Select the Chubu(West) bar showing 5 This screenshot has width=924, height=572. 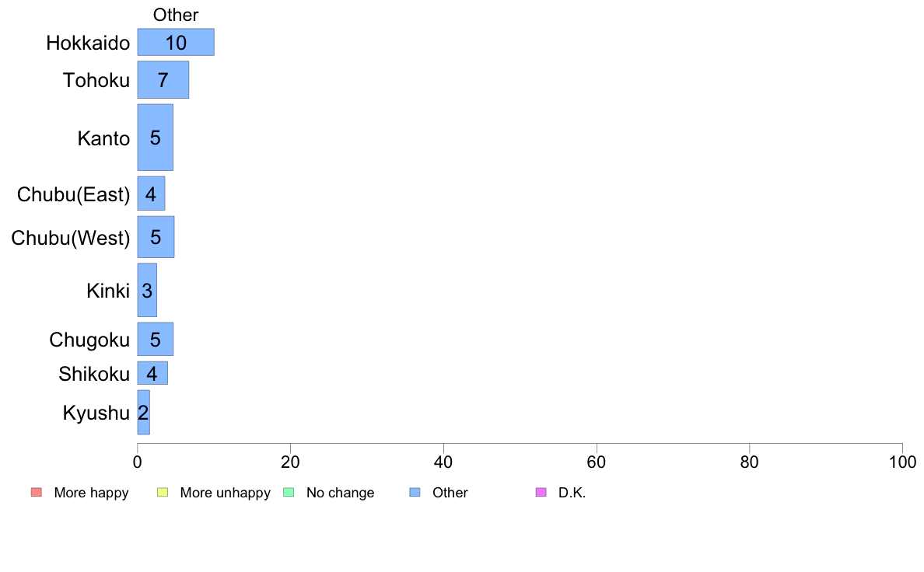[x=156, y=237]
